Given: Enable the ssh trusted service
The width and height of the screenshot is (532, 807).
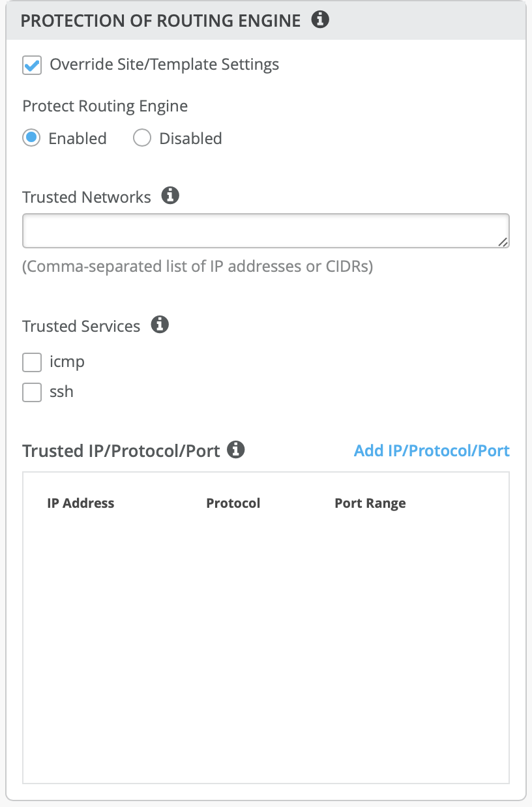Looking at the screenshot, I should 32,392.
